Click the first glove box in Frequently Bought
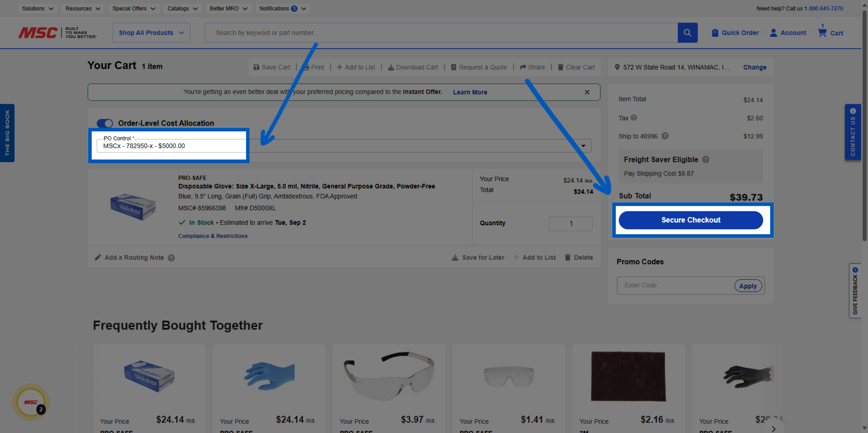 click(149, 376)
